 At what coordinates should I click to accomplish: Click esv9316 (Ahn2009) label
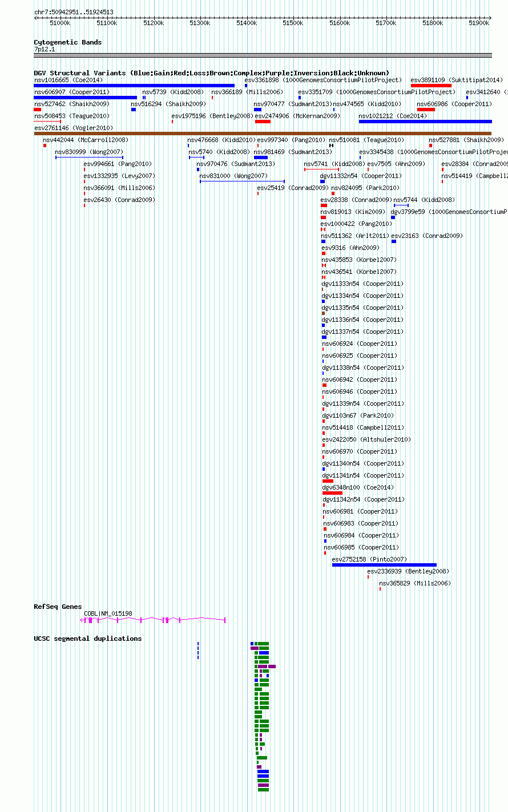tap(350, 248)
